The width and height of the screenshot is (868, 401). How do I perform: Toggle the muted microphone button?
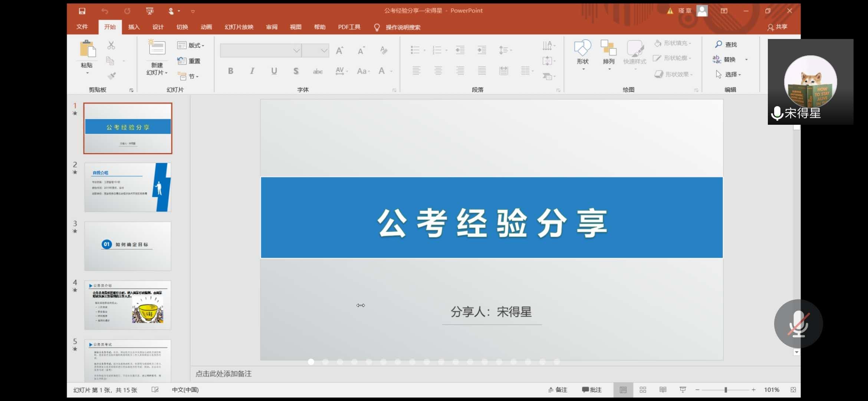798,324
